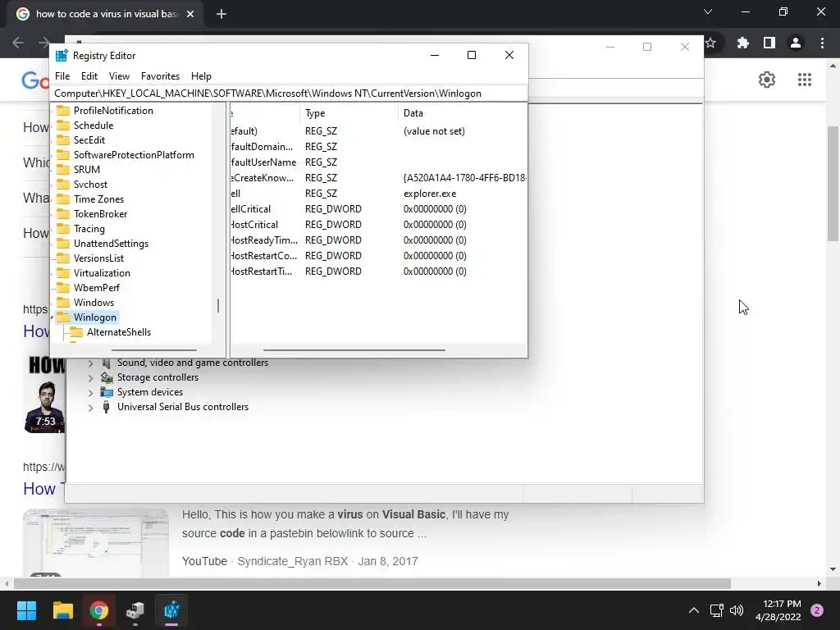Click the registry tree vertical scrollbar thumb
This screenshot has width=840, height=630.
pos(218,306)
